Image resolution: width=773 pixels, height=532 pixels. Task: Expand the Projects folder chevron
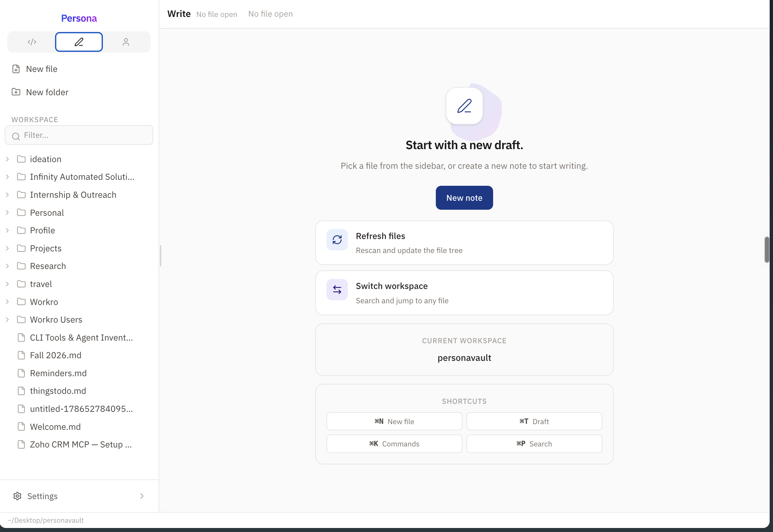(7, 248)
